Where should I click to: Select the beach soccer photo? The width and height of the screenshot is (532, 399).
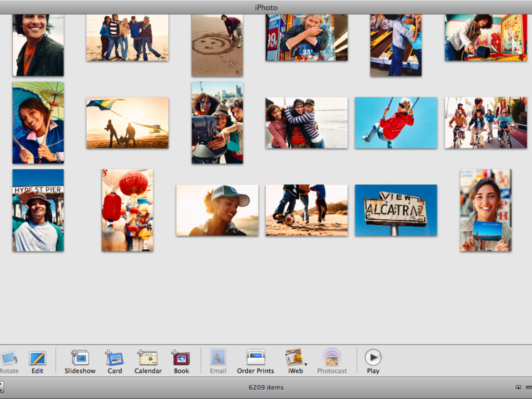click(306, 210)
